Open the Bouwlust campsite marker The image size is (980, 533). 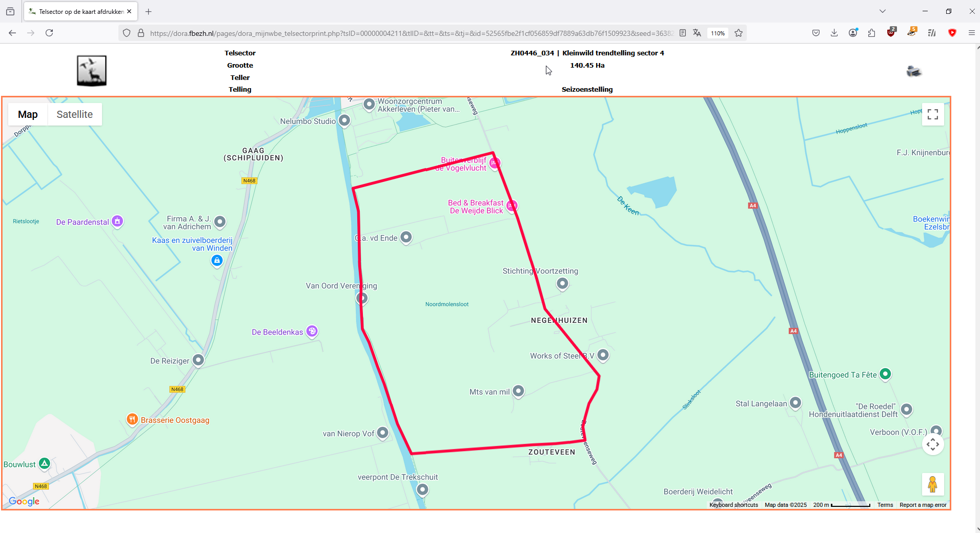point(45,464)
